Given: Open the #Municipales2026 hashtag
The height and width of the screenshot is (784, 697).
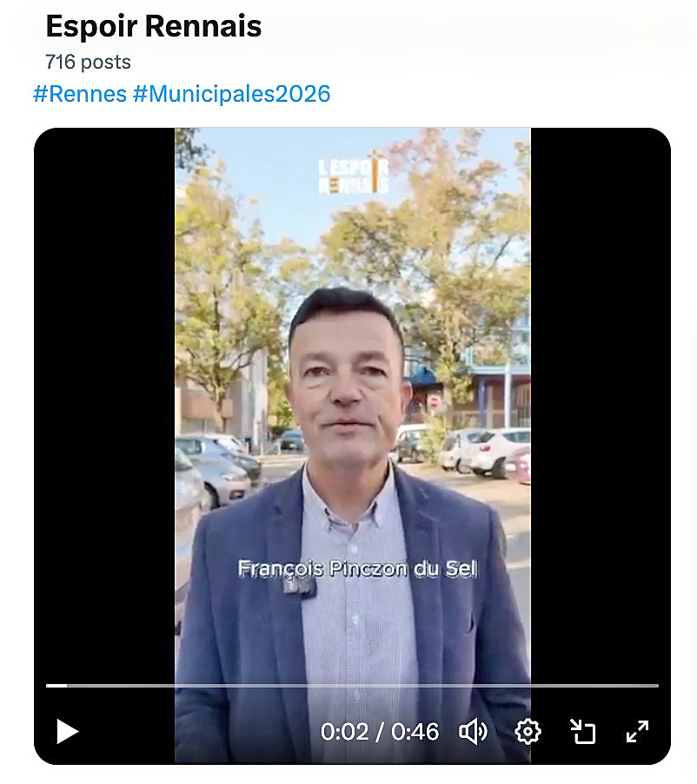Looking at the screenshot, I should tap(231, 94).
